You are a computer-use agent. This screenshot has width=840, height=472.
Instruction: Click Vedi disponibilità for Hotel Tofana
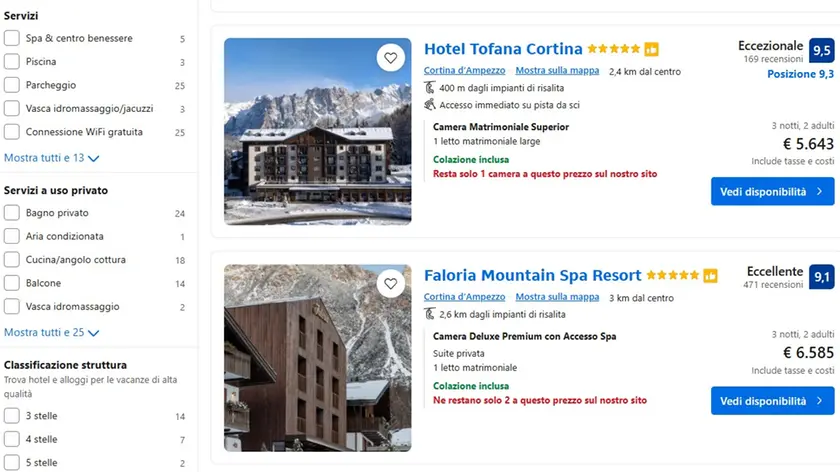(772, 191)
